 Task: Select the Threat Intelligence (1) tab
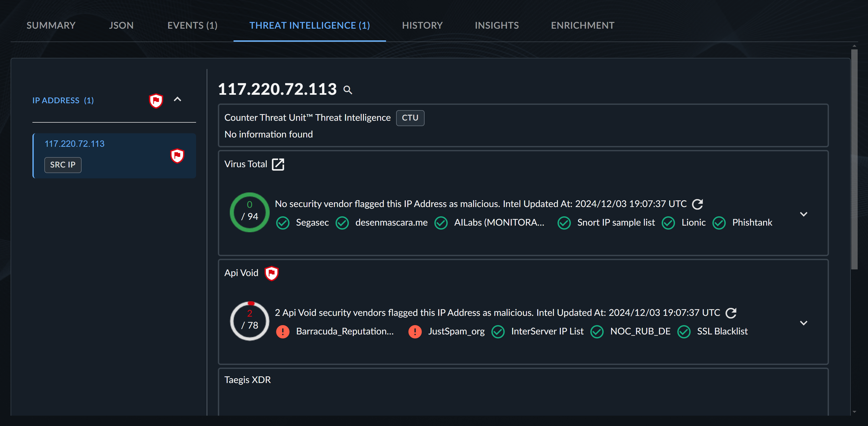point(309,25)
